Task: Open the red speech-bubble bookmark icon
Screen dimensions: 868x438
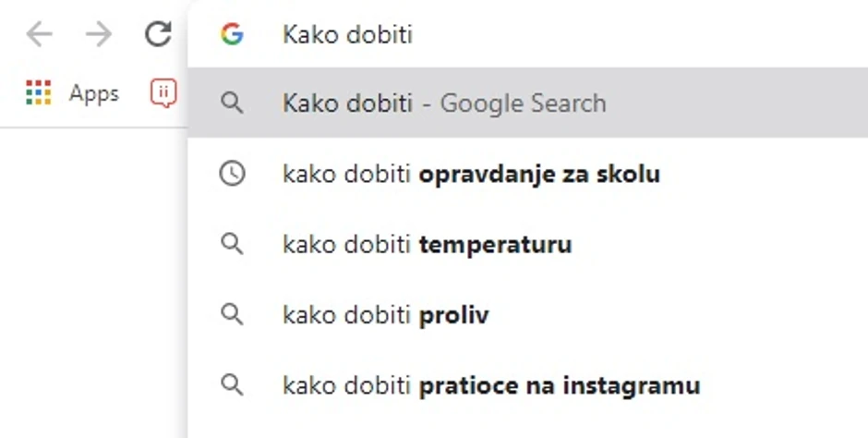Action: [163, 92]
